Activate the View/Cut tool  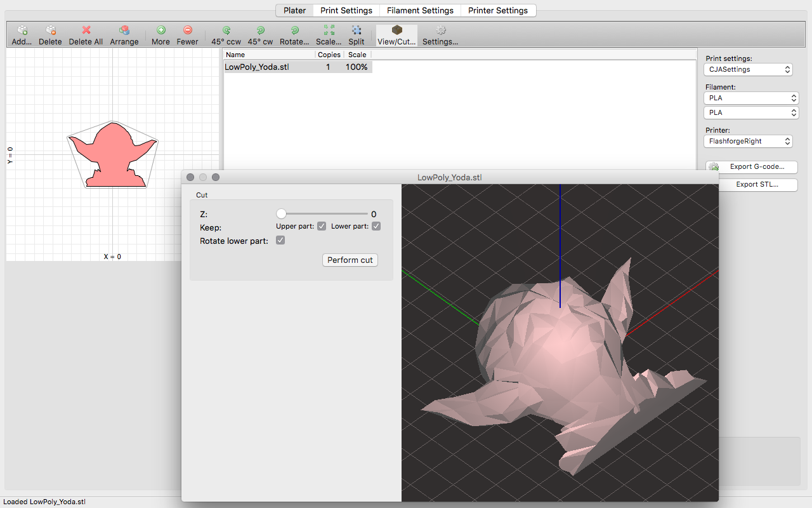click(396, 35)
